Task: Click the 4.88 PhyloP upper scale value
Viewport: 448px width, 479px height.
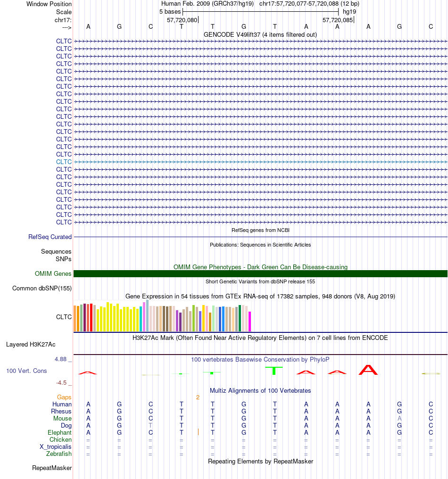Action: coord(60,359)
